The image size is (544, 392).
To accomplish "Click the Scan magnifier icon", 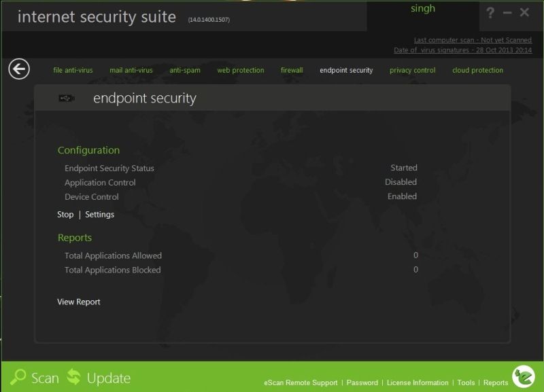I will pyautogui.click(x=18, y=377).
